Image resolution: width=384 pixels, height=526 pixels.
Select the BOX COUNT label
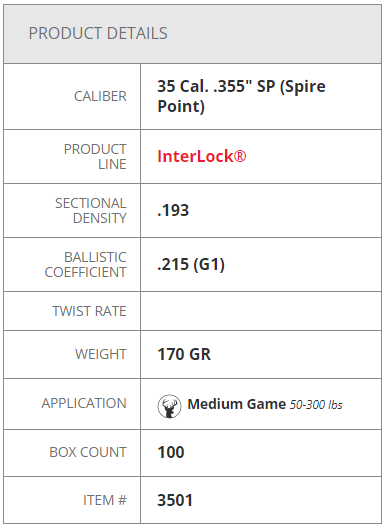point(88,452)
